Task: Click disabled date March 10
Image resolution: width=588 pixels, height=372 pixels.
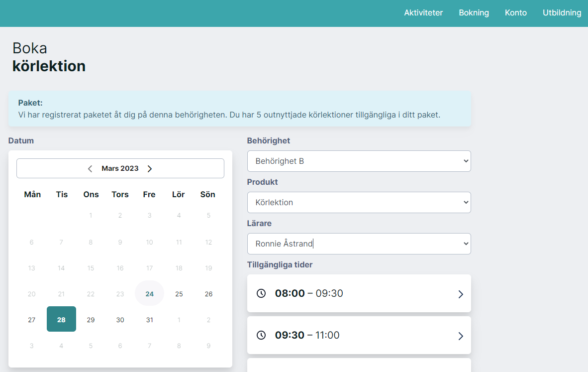Action: 150,242
